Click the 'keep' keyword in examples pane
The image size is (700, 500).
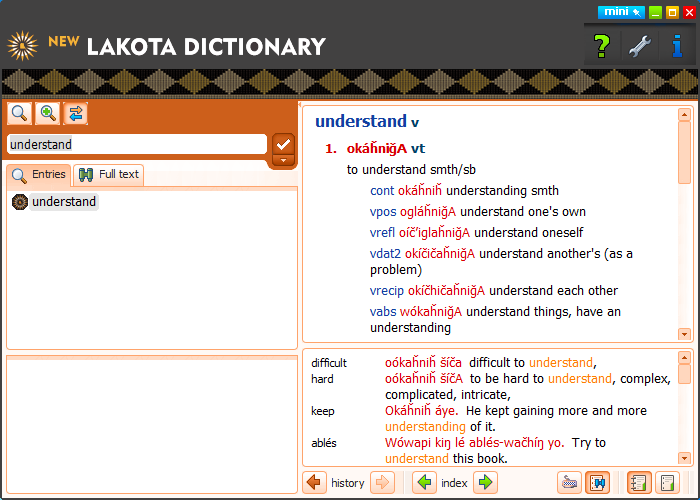pyautogui.click(x=323, y=411)
